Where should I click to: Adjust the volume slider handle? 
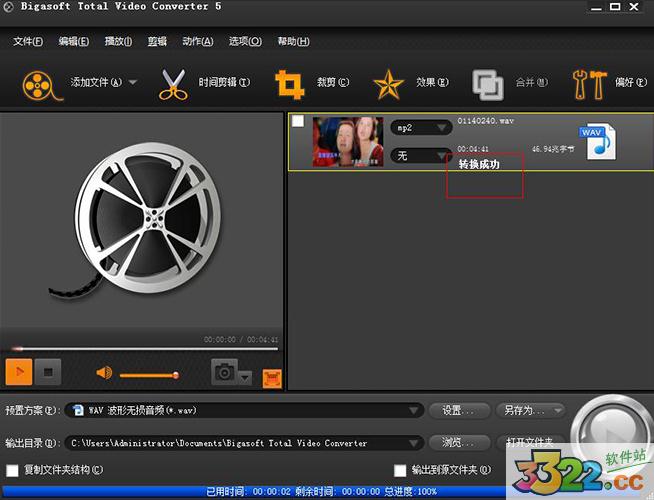click(176, 375)
